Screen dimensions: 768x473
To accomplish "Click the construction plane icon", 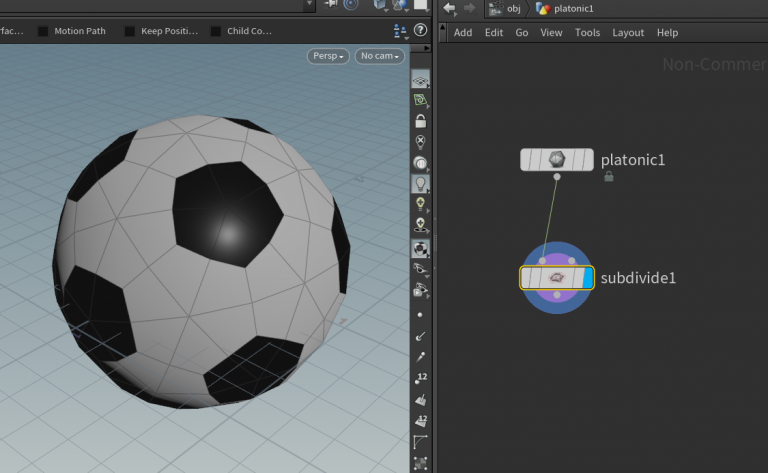I will tap(420, 100).
